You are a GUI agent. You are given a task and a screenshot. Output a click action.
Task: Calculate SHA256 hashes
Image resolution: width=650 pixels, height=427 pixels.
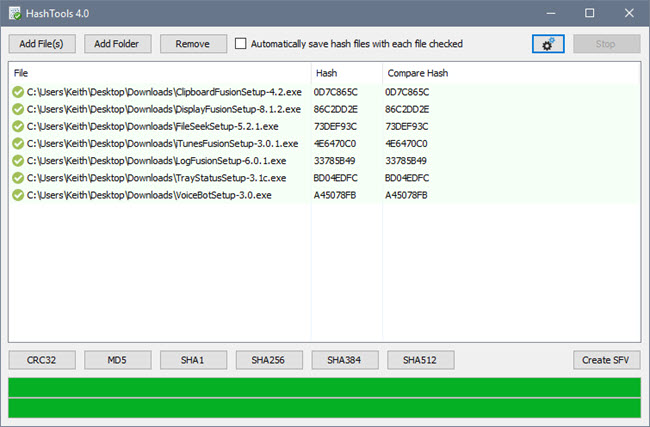tap(269, 360)
